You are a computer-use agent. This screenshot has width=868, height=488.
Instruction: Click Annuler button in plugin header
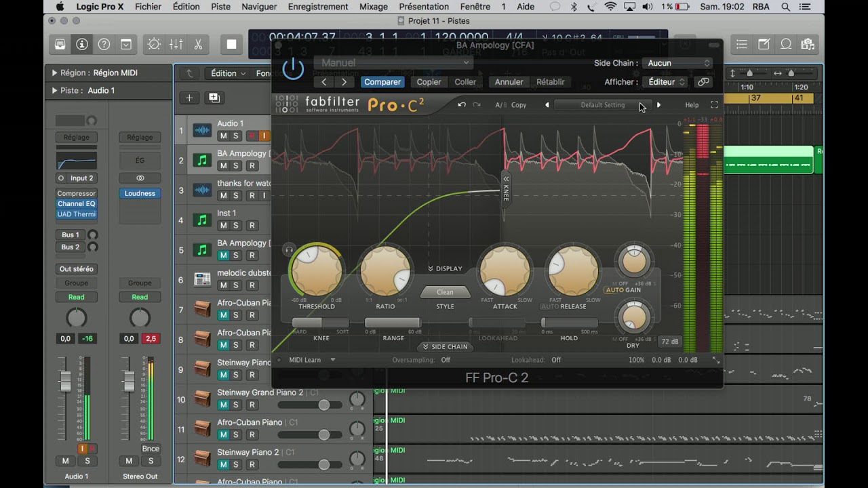509,82
